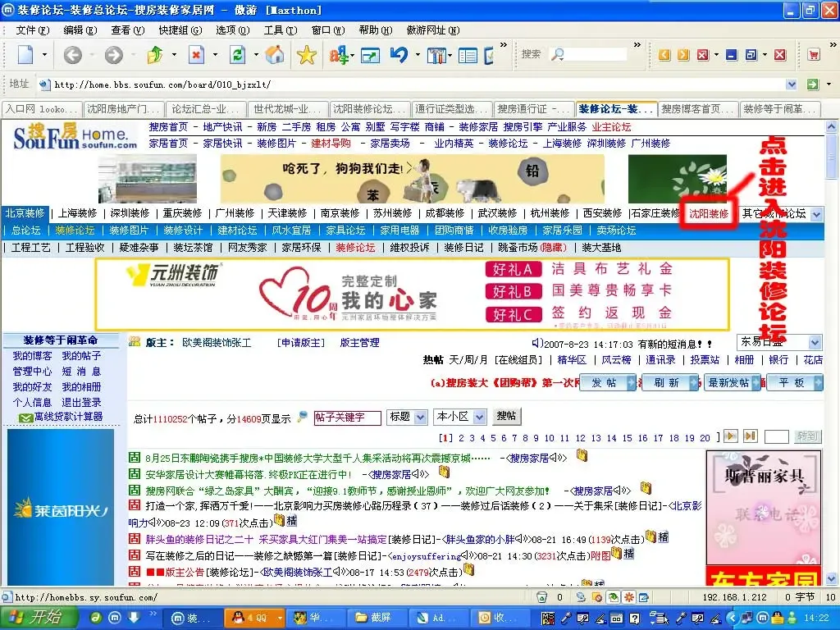Open the 本小区 search-scope dropdown
The height and width of the screenshot is (630, 840).
point(480,417)
